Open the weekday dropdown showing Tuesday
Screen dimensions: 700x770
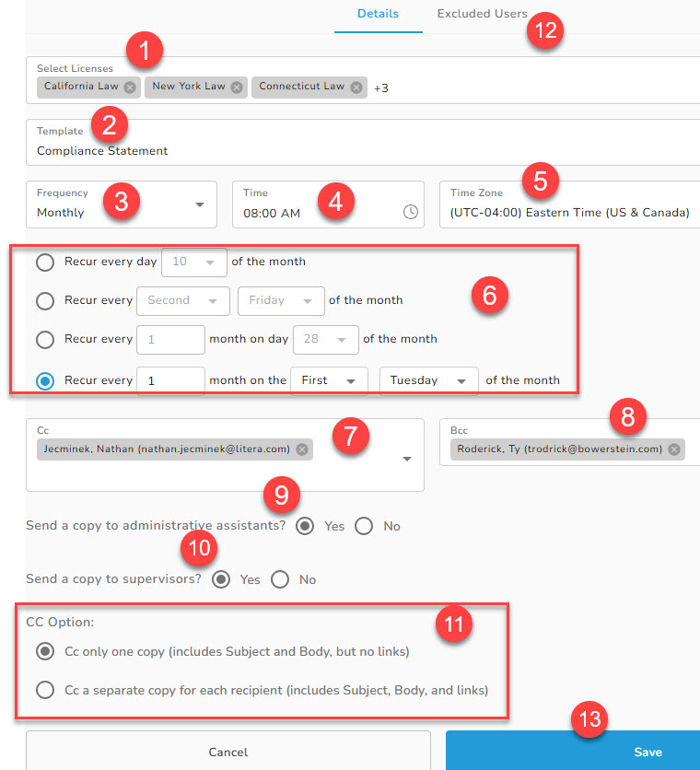point(429,381)
